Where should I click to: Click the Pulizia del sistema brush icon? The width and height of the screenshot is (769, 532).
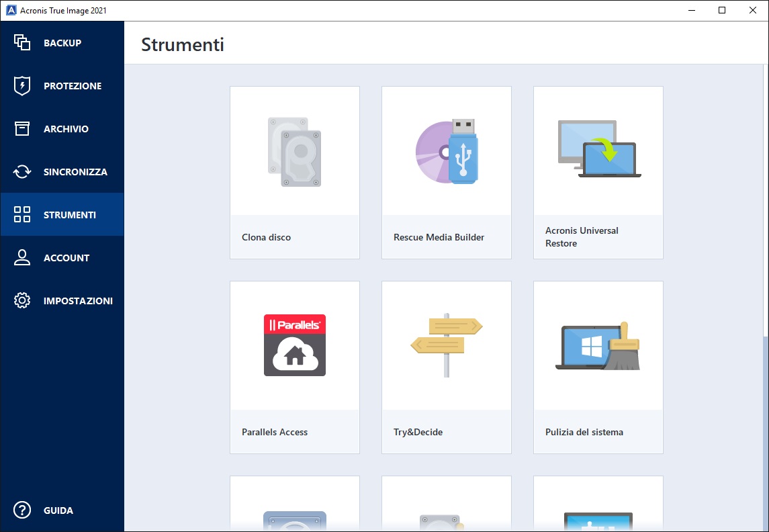point(598,346)
